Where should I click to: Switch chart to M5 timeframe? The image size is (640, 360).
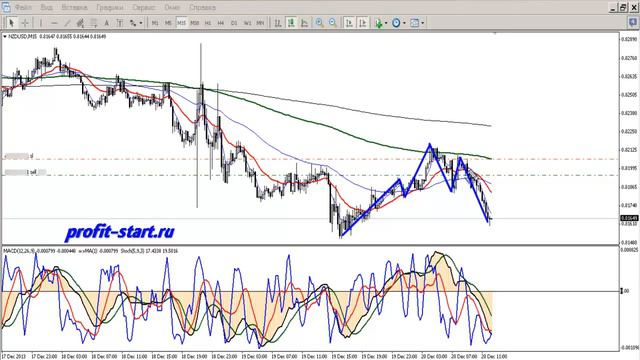[168, 23]
